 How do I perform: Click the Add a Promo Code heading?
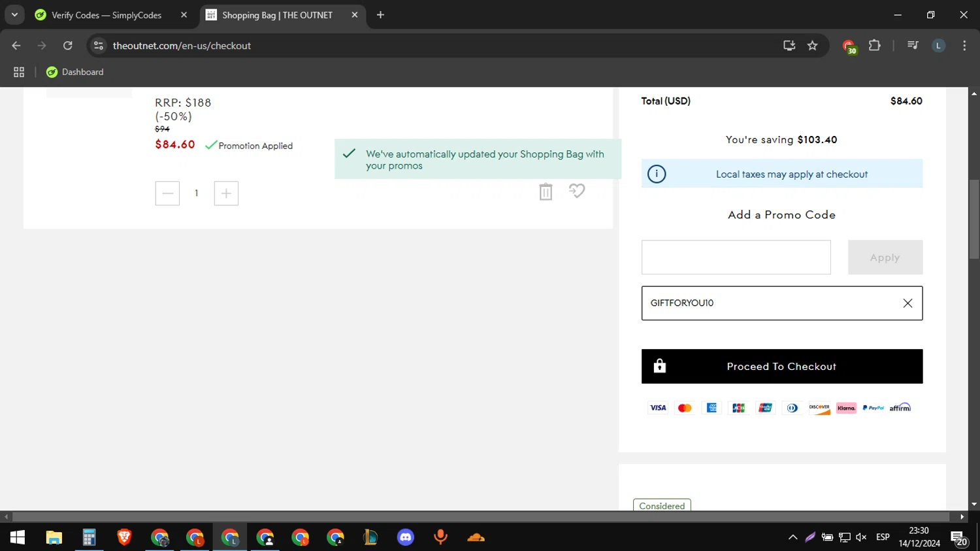(x=782, y=214)
